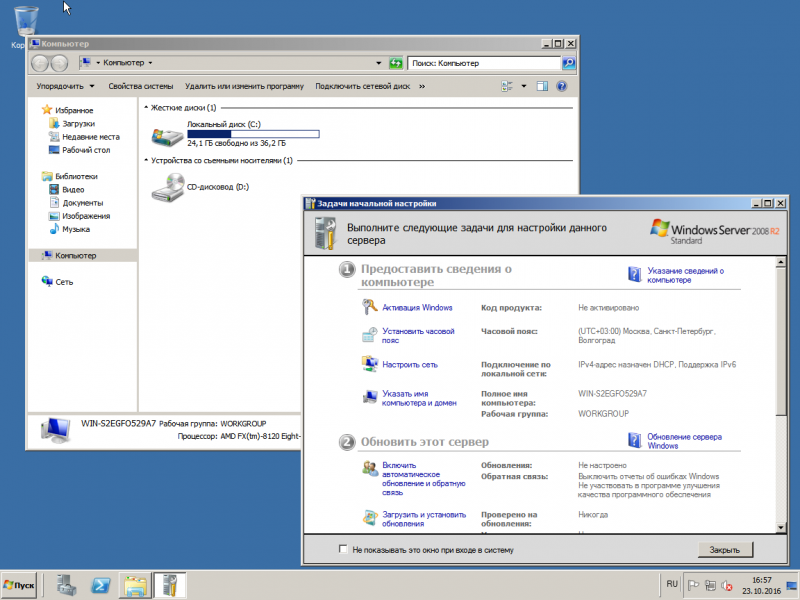Click the arrow after Компьютер in address bar

[x=150, y=63]
